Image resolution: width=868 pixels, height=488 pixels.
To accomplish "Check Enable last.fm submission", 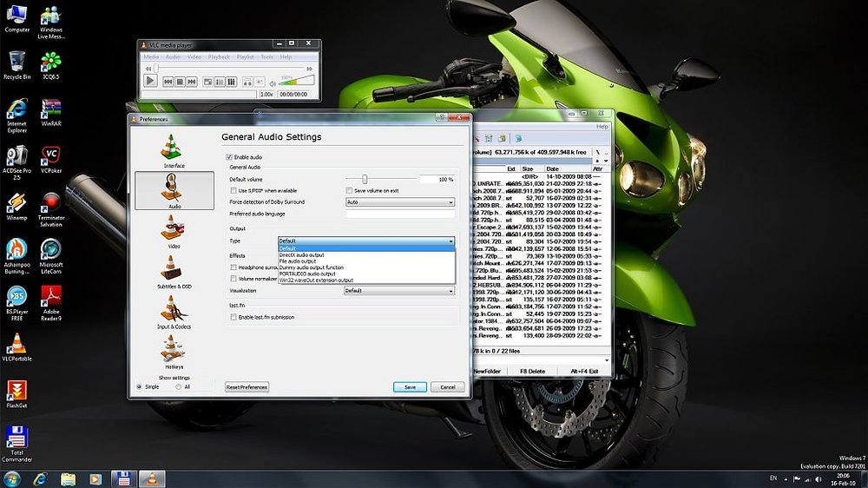I will point(233,318).
